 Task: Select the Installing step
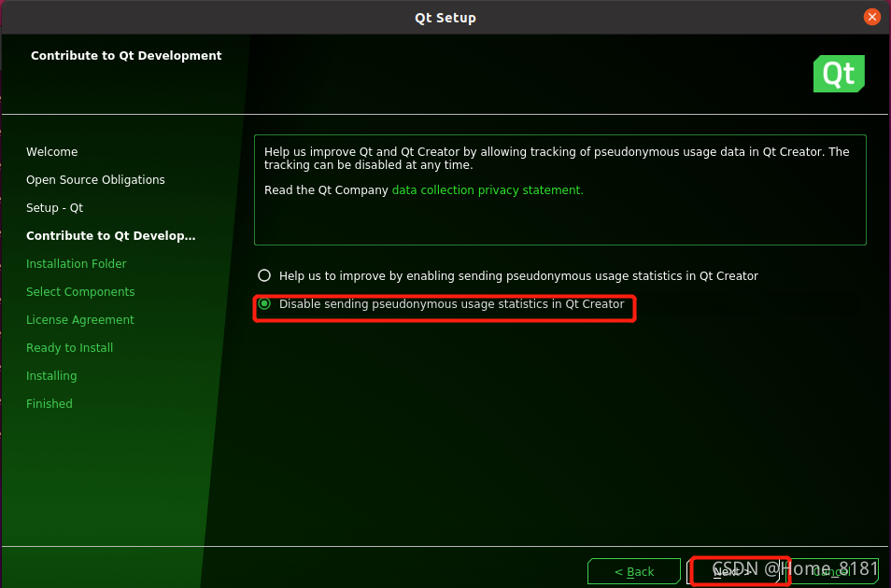tap(51, 376)
